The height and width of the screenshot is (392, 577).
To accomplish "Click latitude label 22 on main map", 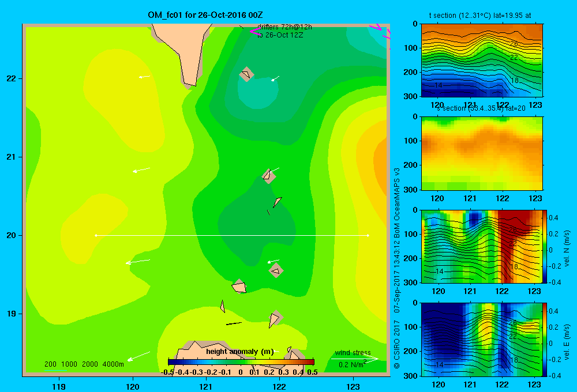I will [x=12, y=78].
